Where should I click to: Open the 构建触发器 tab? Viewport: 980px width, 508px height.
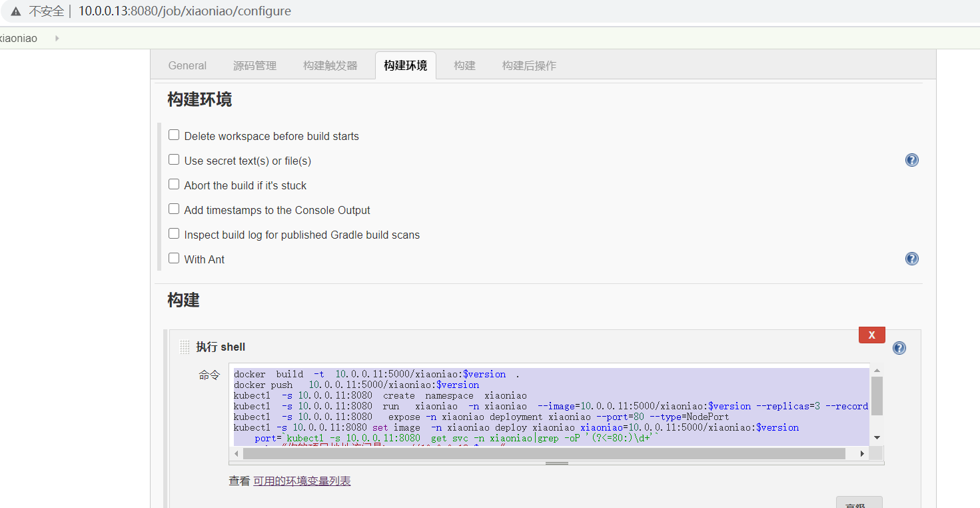tap(330, 65)
